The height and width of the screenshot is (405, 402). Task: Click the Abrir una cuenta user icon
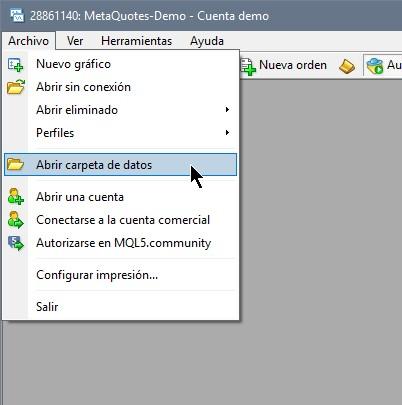point(16,196)
